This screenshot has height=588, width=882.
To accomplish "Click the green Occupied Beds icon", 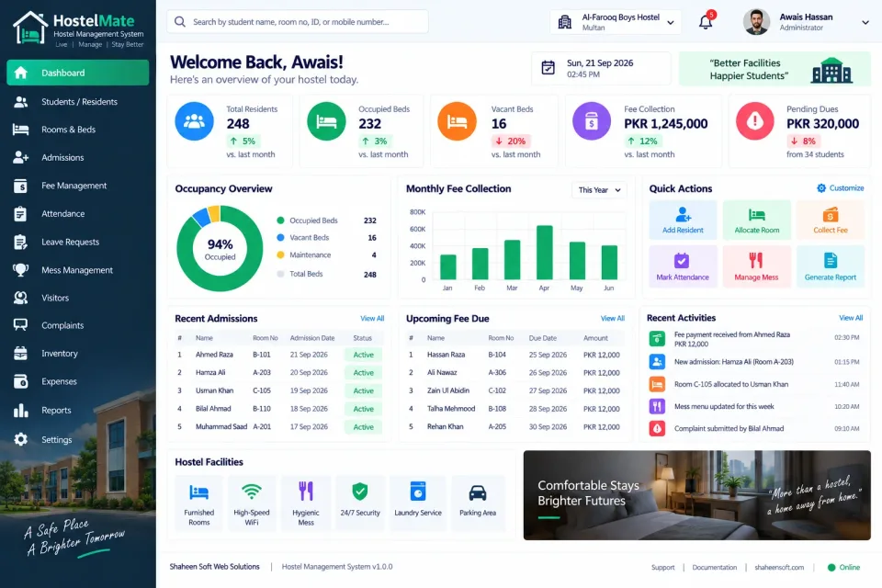I will 326,121.
